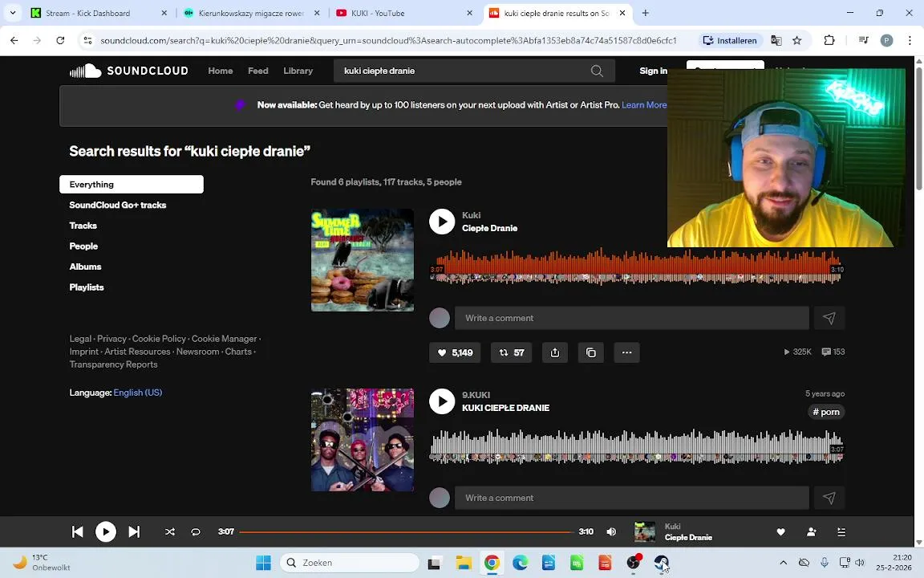Skip to previous track in player bar
924x578 pixels.
[x=77, y=532]
